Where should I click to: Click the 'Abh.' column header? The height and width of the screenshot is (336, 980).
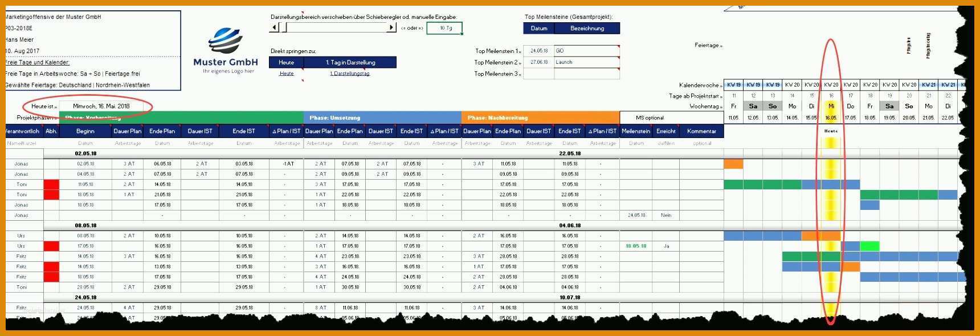pos(51,131)
